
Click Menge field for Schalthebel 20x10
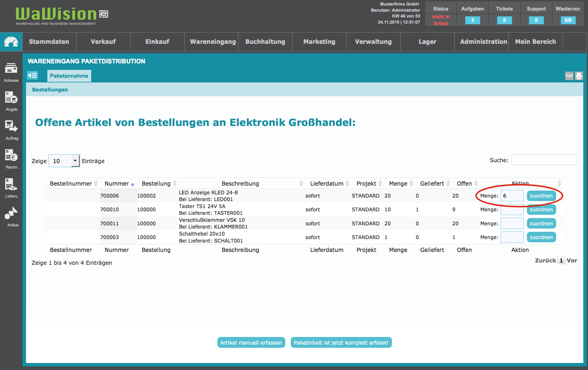pos(512,237)
